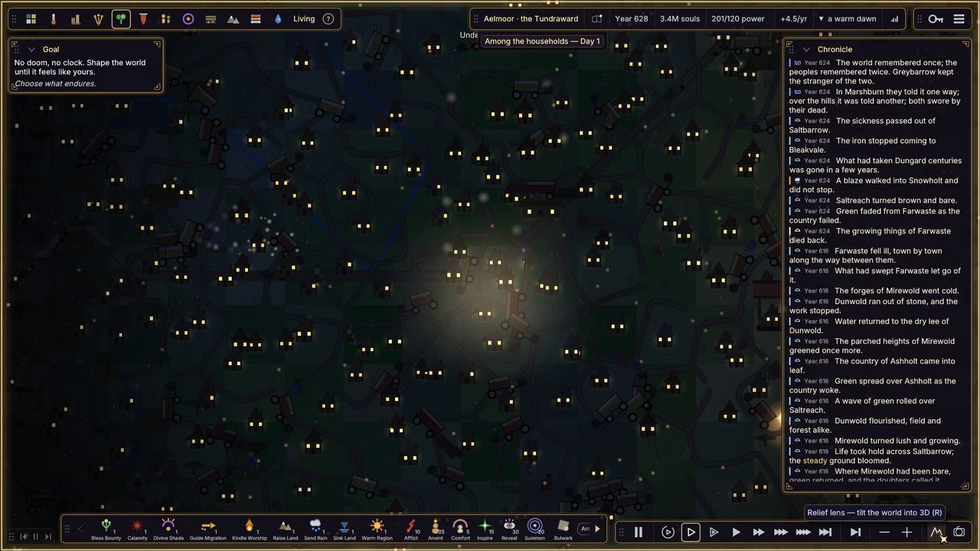Image resolution: width=980 pixels, height=551 pixels.
Task: Show next powers with right arrow
Action: click(x=598, y=529)
